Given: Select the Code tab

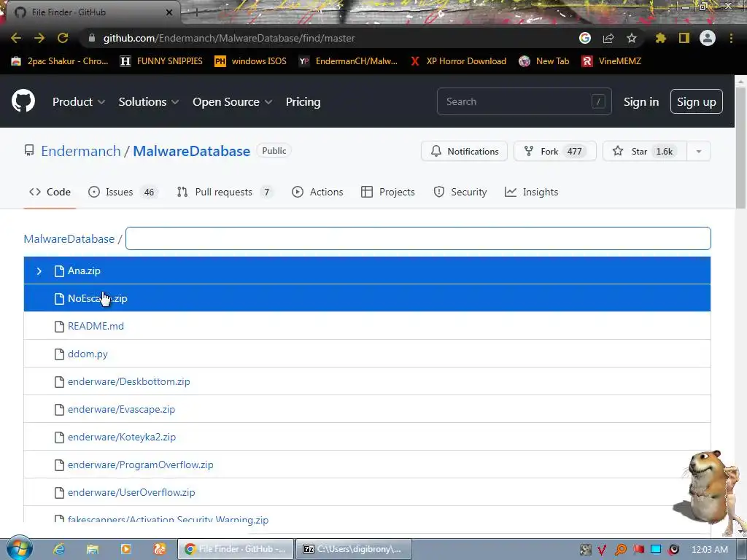Looking at the screenshot, I should click(x=50, y=192).
